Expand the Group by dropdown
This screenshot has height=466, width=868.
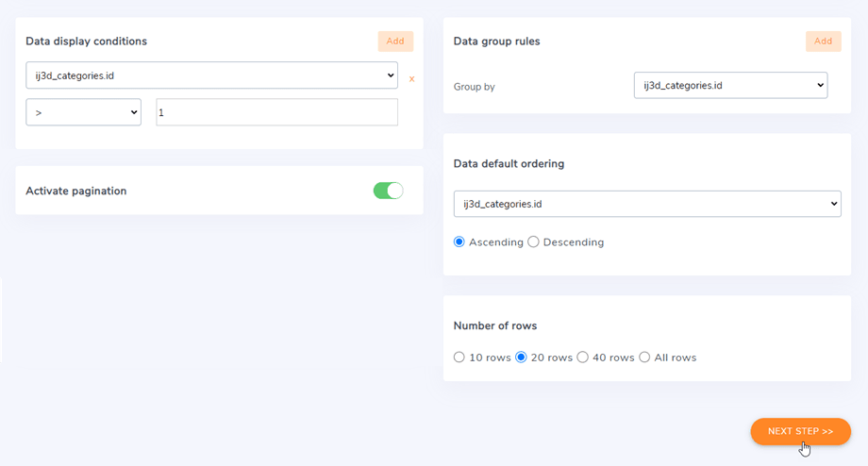click(x=730, y=85)
